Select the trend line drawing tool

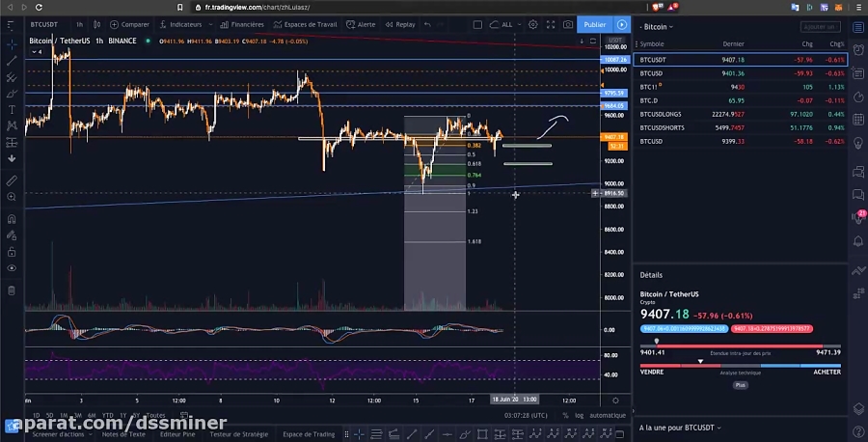pyautogui.click(x=12, y=61)
